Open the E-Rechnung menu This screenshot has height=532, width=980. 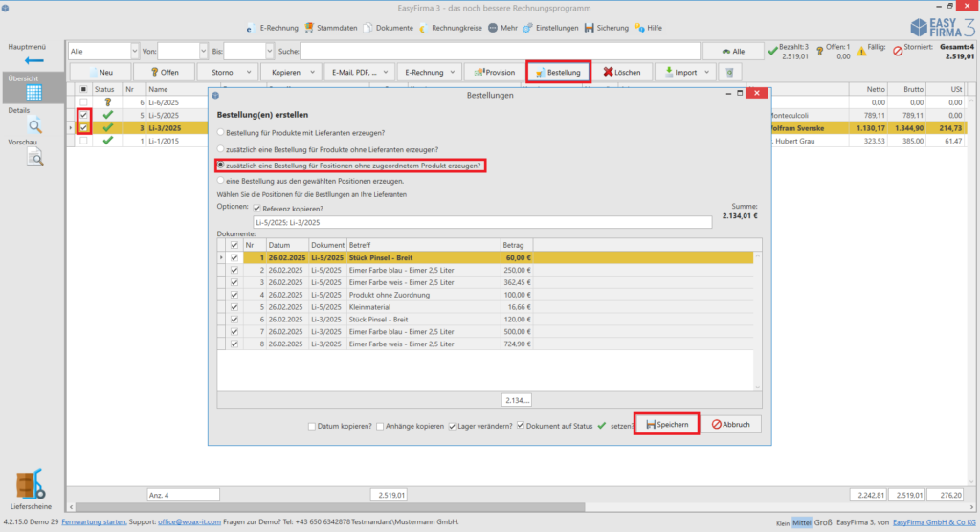pos(272,28)
